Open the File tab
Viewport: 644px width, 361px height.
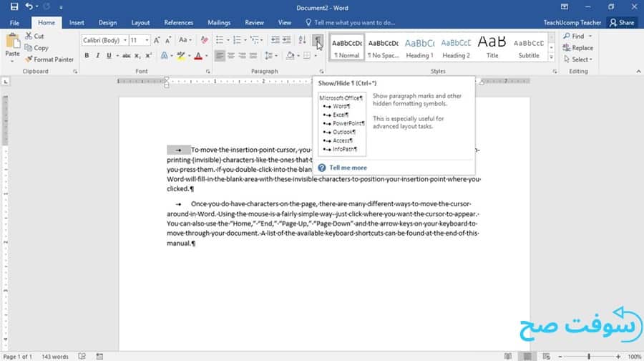14,23
